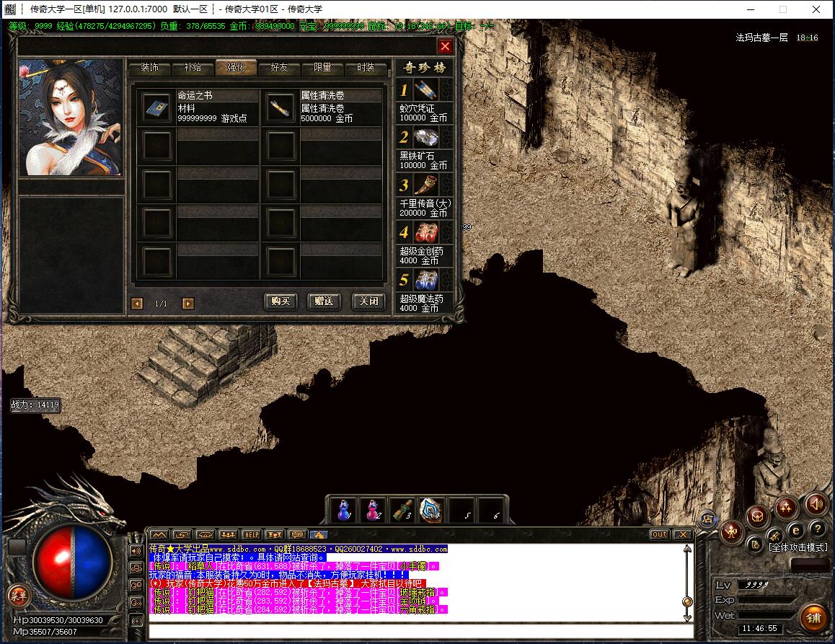This screenshot has width=835, height=644.
Task: Click the third chat toolbar button
Action: (205, 534)
